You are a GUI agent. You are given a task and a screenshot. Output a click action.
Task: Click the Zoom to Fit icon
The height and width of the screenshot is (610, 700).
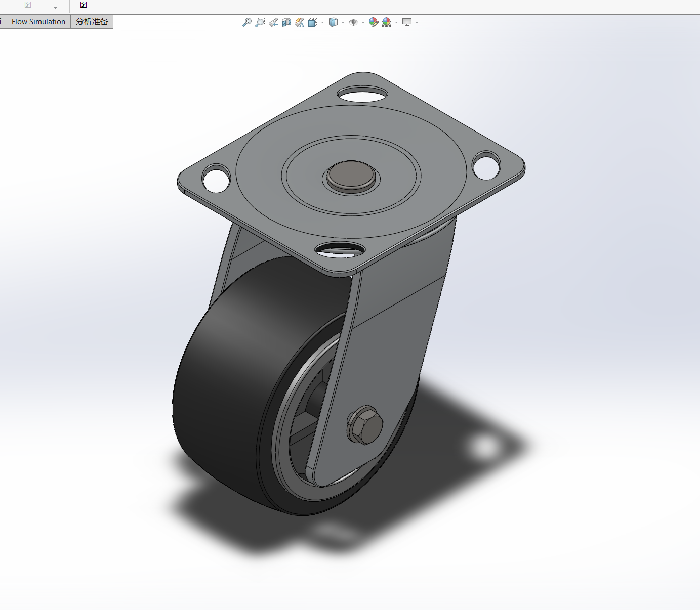point(246,22)
